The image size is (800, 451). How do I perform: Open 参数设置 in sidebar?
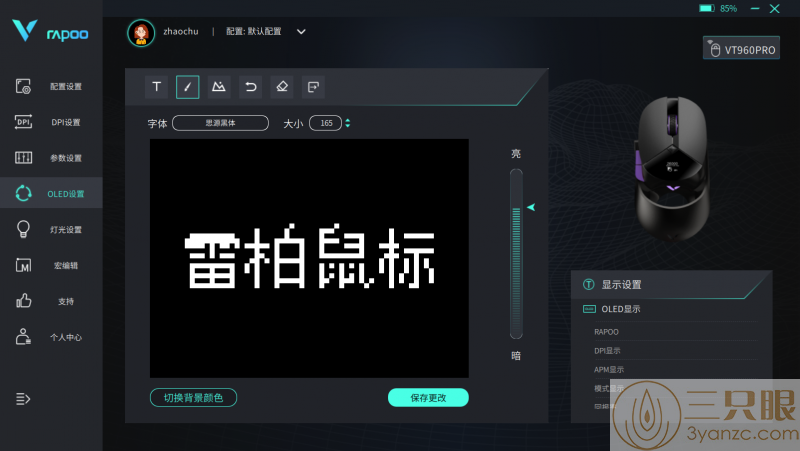51,158
